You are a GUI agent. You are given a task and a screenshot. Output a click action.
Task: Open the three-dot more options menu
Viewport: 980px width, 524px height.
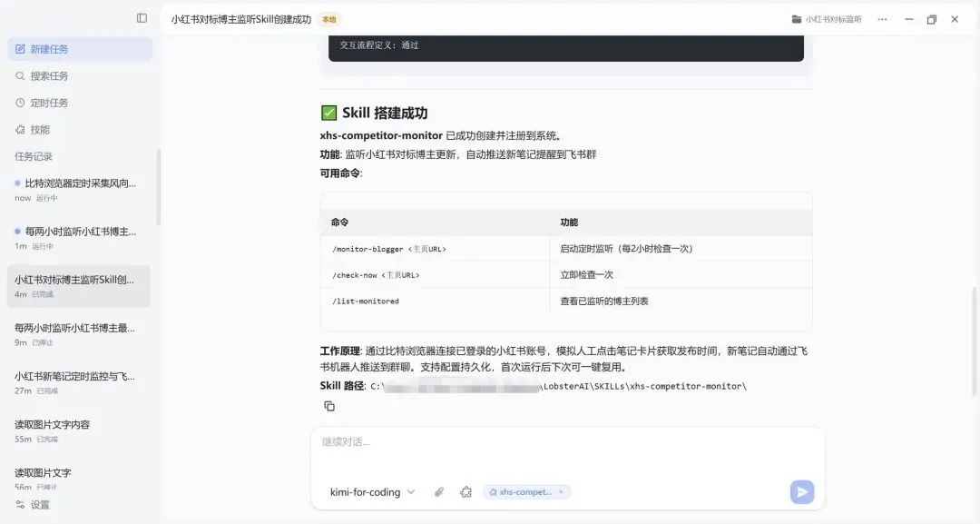[882, 19]
